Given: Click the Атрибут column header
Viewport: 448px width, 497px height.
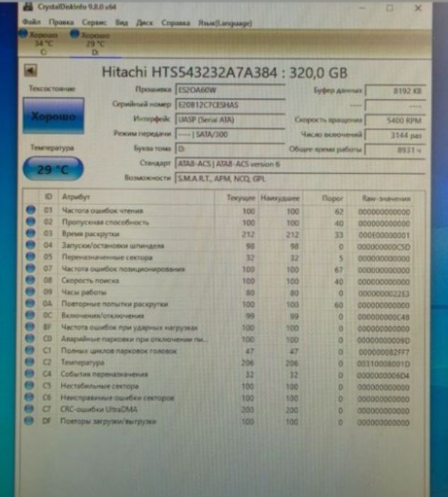Looking at the screenshot, I should [x=76, y=197].
